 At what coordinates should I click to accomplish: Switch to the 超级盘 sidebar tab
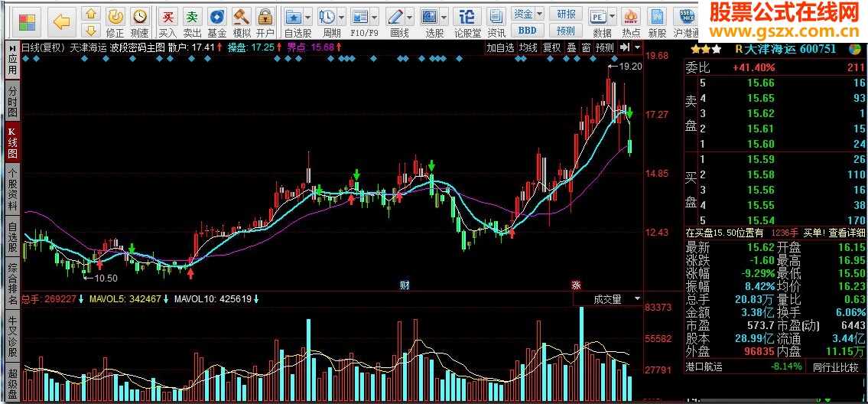pos(12,383)
